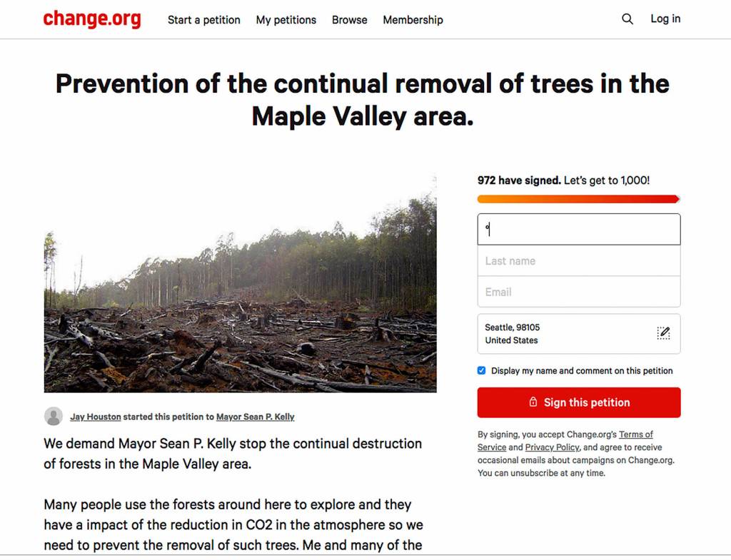731x560 pixels.
Task: Click the Log in link
Action: click(665, 19)
